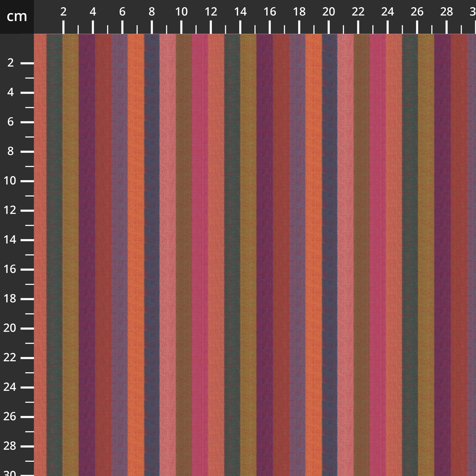Select the 6 mark on the top ruler
The height and width of the screenshot is (476, 476).
[122, 12]
